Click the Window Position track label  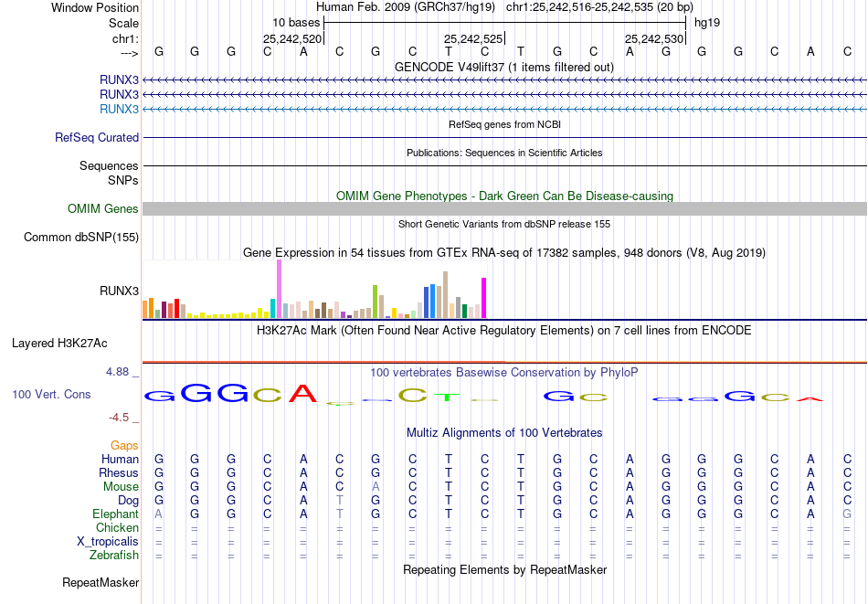point(95,7)
